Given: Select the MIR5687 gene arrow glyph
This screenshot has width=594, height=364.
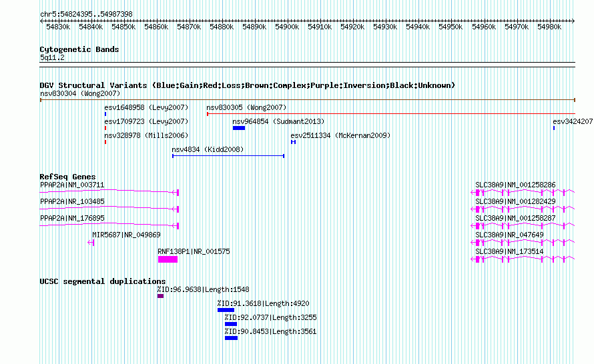Looking at the screenshot, I should pyautogui.click(x=91, y=243).
